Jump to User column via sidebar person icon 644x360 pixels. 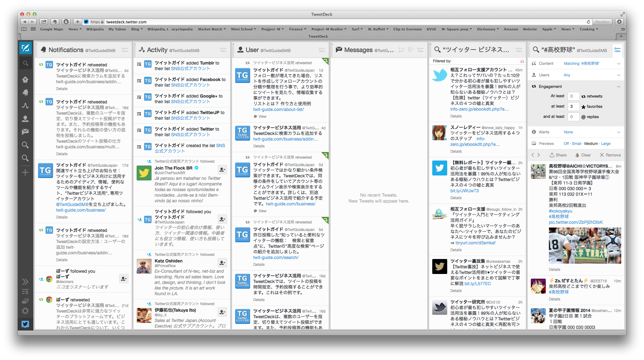(x=25, y=119)
